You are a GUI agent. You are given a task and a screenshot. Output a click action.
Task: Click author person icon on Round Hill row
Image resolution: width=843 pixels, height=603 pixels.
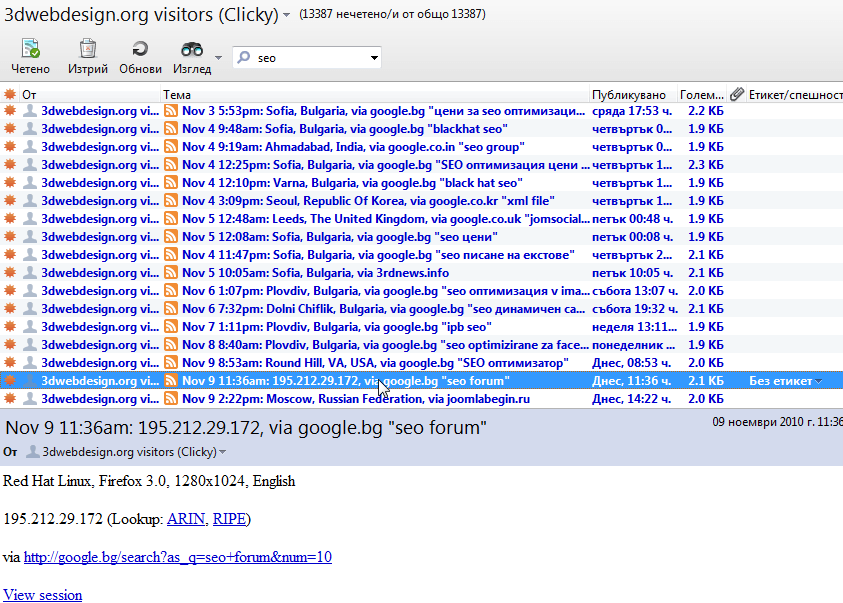31,363
